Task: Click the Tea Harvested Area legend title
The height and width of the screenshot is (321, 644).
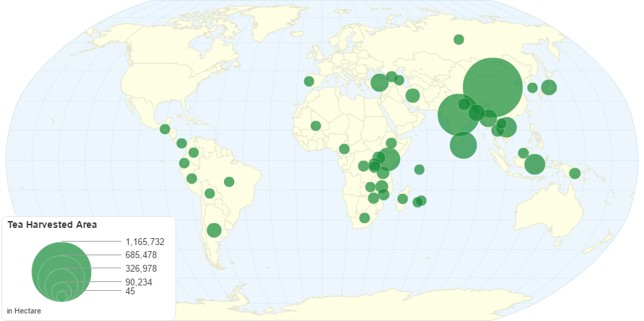Action: coord(52,224)
